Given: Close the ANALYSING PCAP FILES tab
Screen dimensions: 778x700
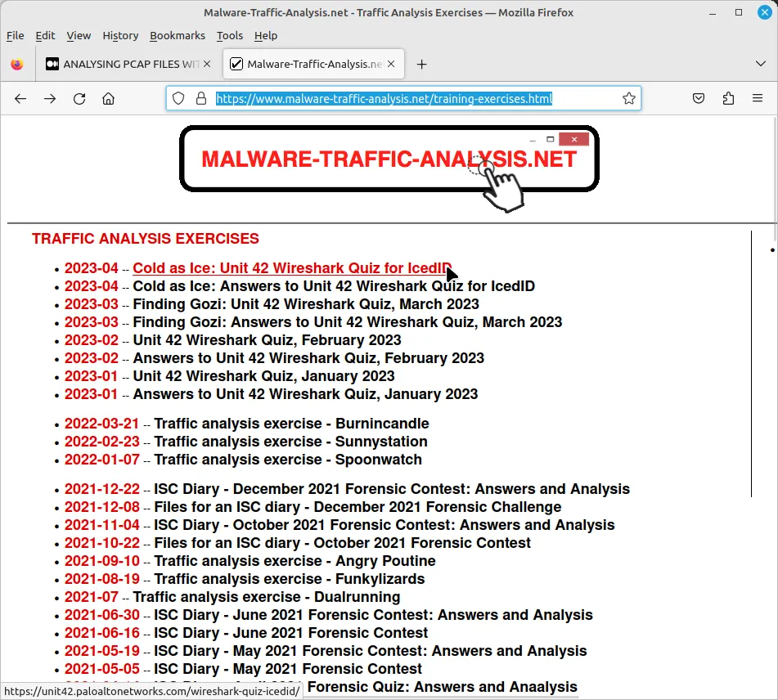Looking at the screenshot, I should click(x=207, y=64).
